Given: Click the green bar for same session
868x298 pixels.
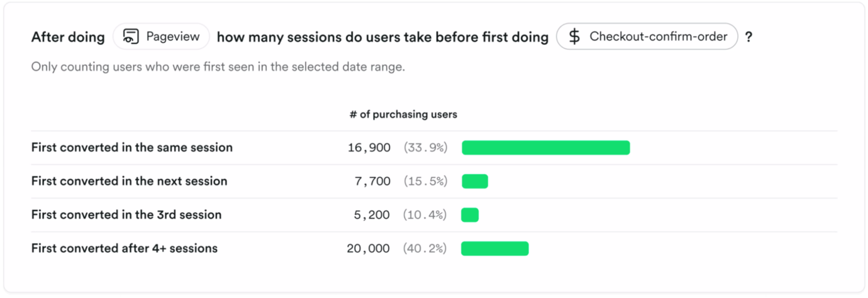Looking at the screenshot, I should click(x=545, y=148).
